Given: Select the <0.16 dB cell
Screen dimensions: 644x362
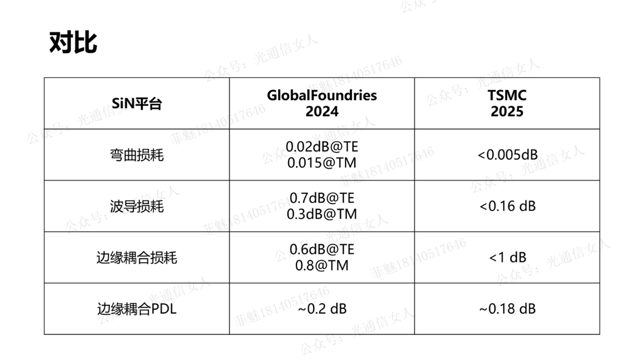Looking at the screenshot, I should [x=507, y=206].
